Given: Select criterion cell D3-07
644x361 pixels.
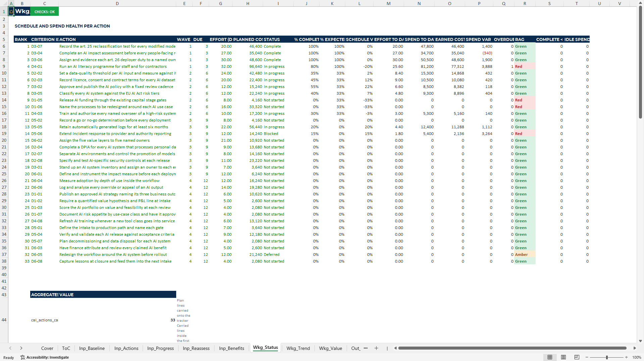Looking at the screenshot, I should coord(44,46).
